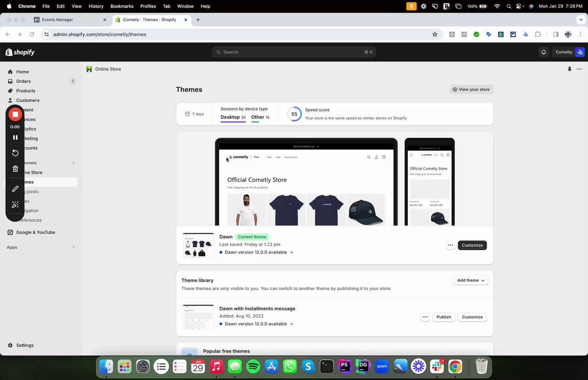Open the Cometly account menu
588x380 pixels.
pyautogui.click(x=569, y=52)
